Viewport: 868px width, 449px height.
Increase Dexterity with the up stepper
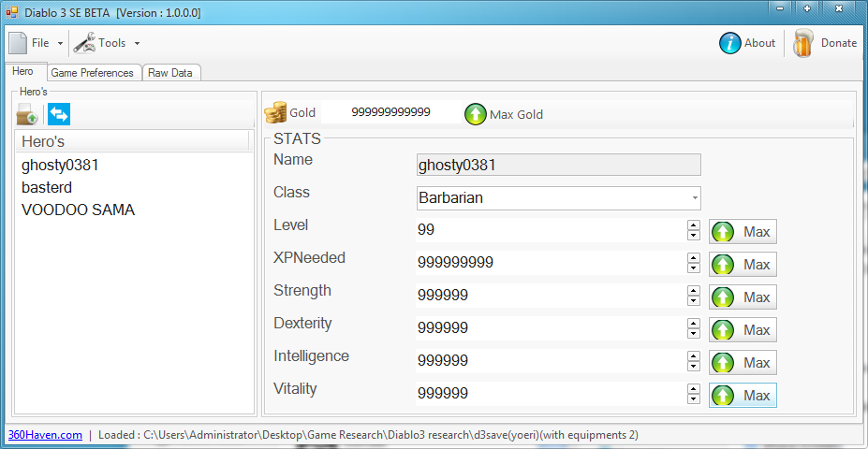click(693, 324)
